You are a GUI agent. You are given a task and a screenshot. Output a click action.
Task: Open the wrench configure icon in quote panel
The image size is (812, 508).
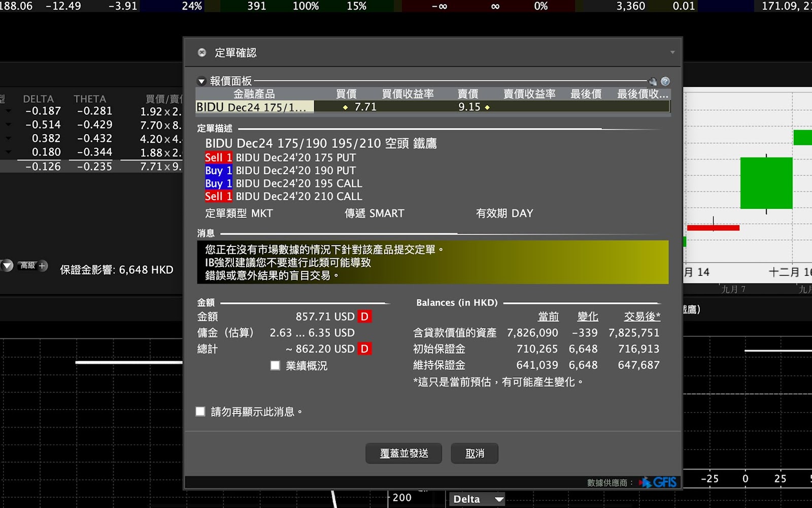653,81
